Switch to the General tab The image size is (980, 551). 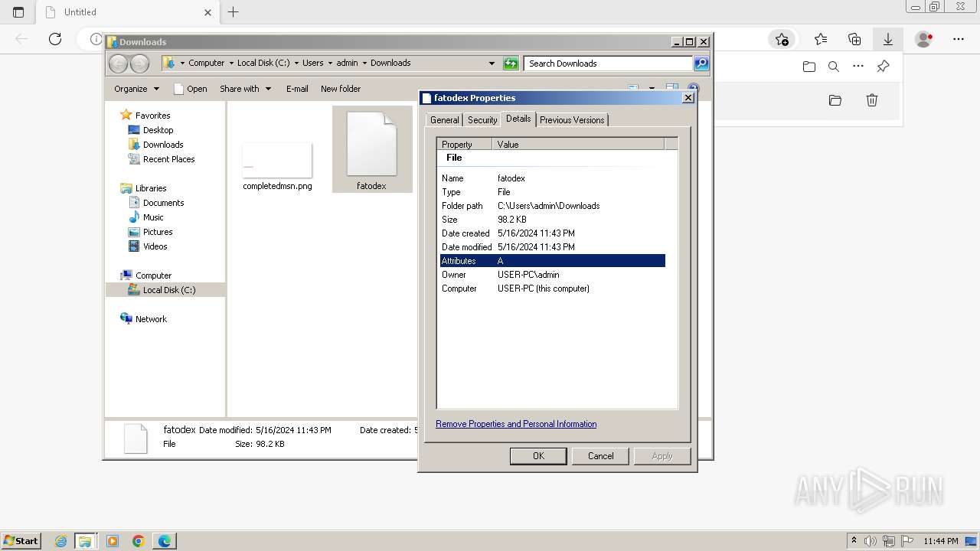[x=445, y=120]
